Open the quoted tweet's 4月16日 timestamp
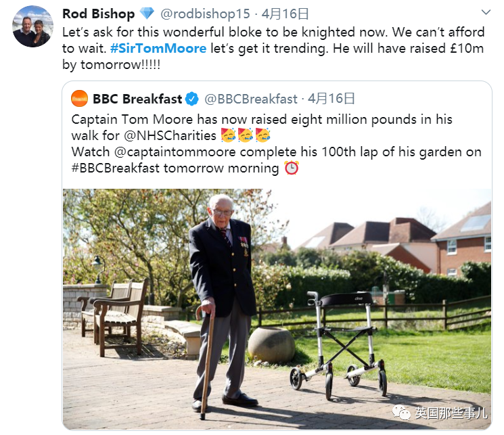This screenshot has width=504, height=435. coord(331,99)
